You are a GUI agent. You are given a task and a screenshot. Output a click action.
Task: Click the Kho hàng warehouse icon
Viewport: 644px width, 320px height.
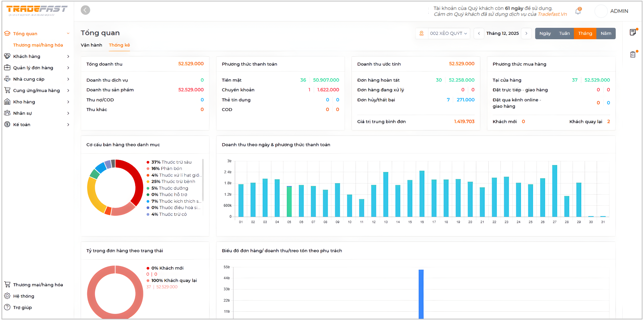click(7, 102)
